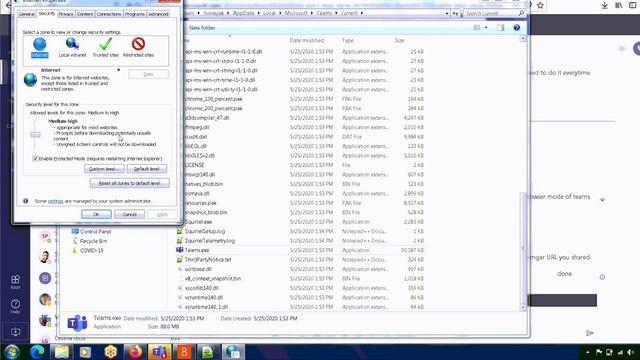Click the security level slider handle

tap(36, 135)
